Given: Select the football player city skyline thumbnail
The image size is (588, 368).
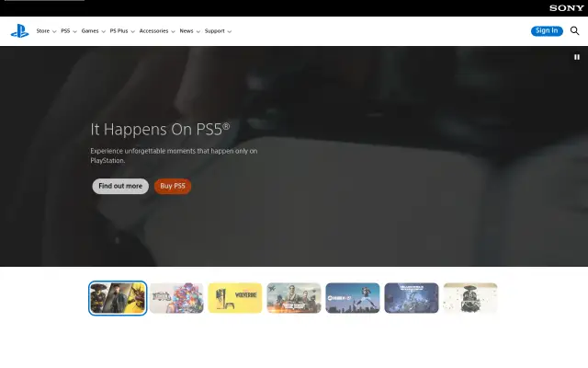Looking at the screenshot, I should pos(353,298).
